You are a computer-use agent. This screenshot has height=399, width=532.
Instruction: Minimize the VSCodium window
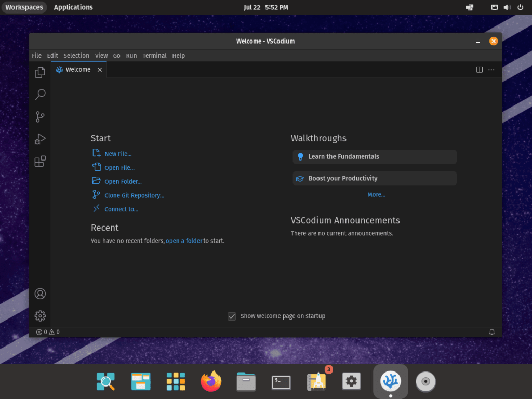(478, 42)
